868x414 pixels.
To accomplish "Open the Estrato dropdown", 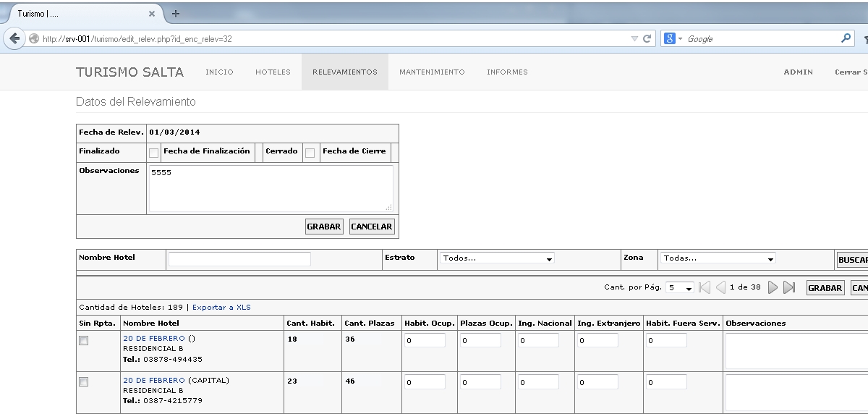I will 497,258.
